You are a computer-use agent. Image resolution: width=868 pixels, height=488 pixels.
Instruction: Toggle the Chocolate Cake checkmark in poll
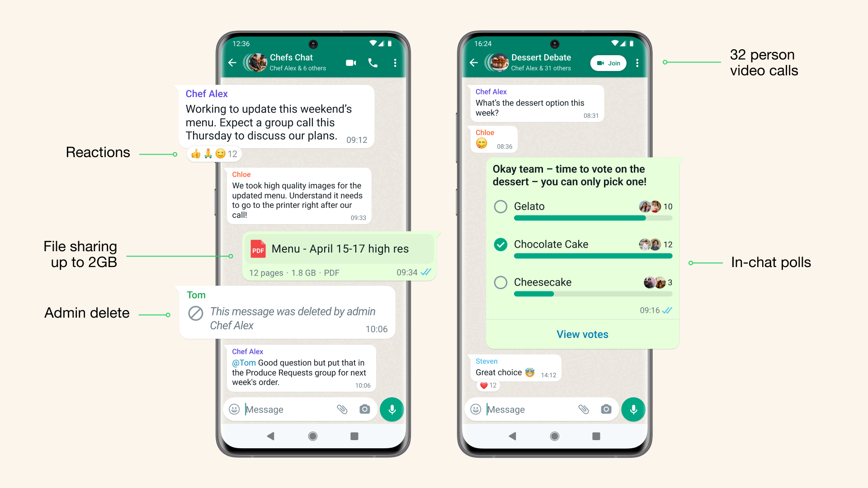coord(500,244)
